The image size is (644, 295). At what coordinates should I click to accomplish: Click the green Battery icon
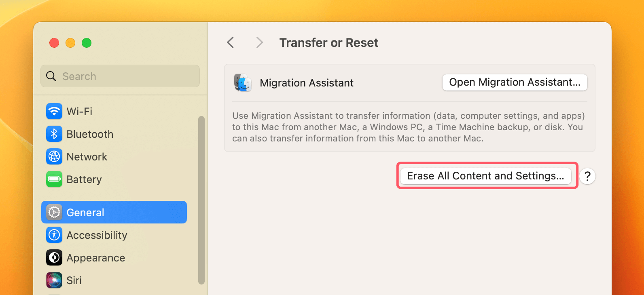(x=54, y=179)
